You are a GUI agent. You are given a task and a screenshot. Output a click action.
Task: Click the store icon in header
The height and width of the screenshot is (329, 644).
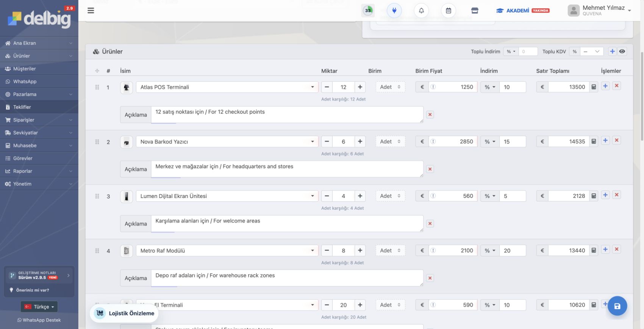[475, 11]
